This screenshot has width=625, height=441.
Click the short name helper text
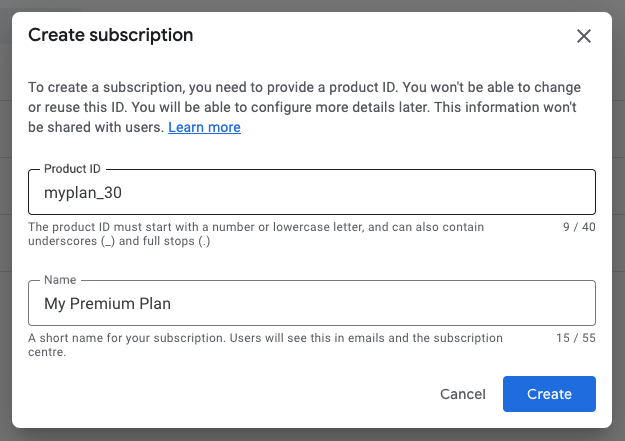[265, 338]
